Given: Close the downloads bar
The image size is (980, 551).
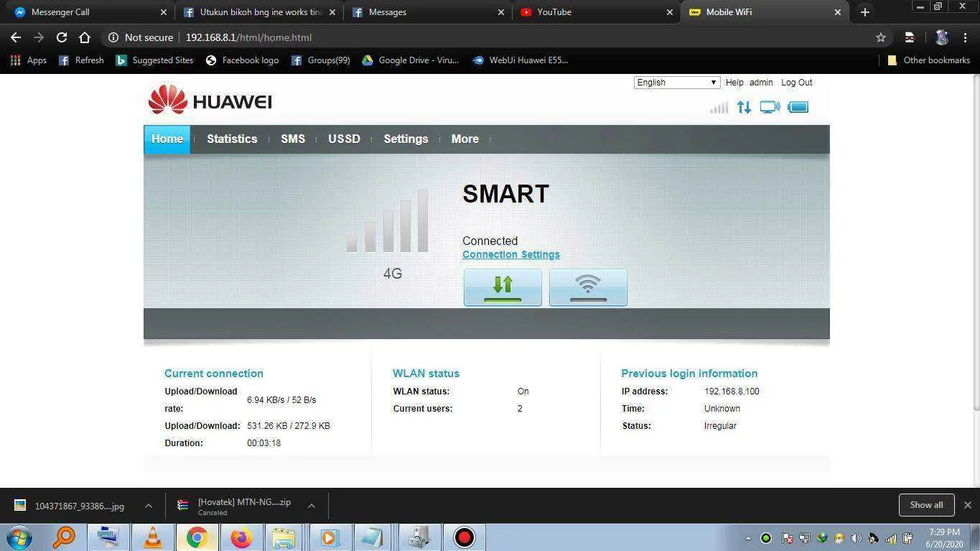Looking at the screenshot, I should pos(967,505).
